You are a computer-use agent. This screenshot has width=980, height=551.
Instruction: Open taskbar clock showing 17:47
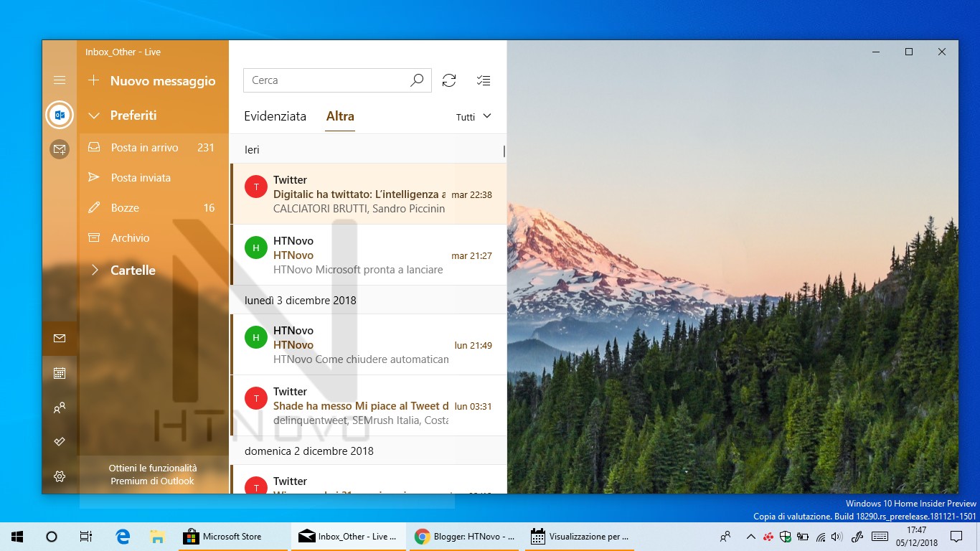(916, 537)
